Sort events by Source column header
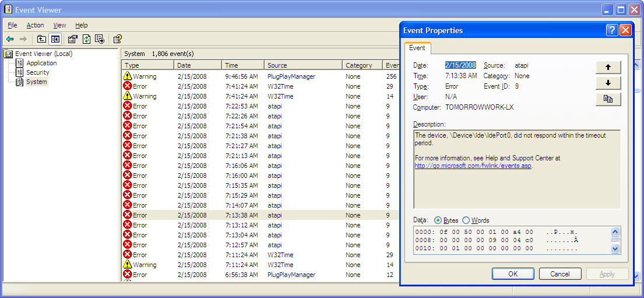 (303, 65)
